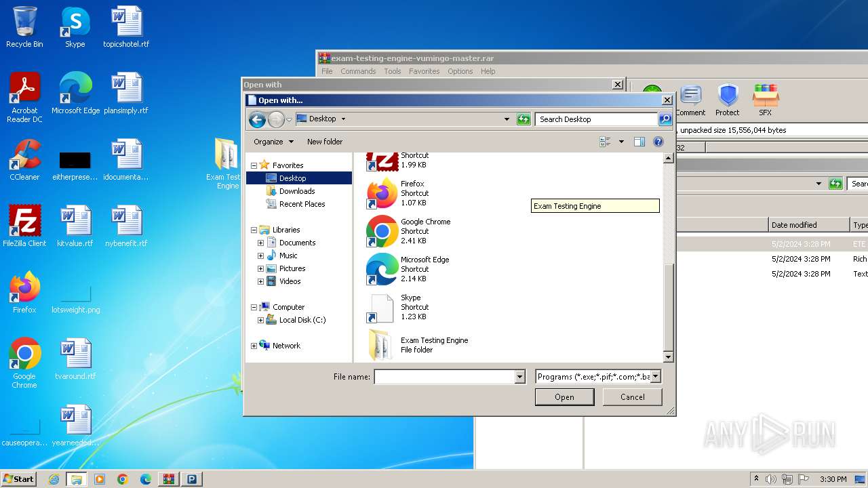Expand the Pictures library node
The width and height of the screenshot is (868, 488).
coord(260,268)
